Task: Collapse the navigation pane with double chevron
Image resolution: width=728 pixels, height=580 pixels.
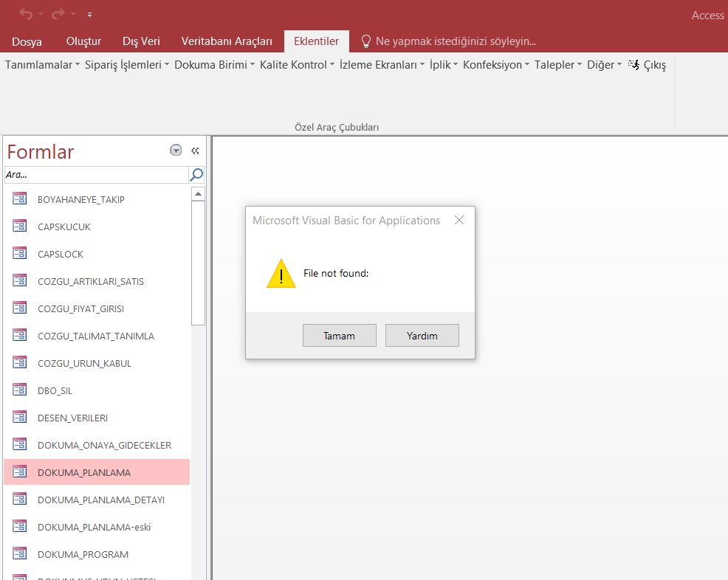Action: point(195,151)
